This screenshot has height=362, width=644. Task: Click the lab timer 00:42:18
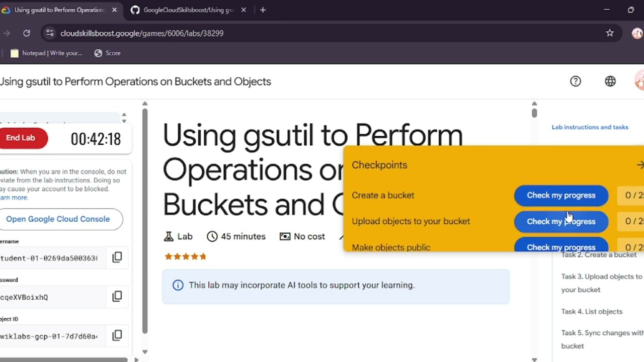click(x=96, y=139)
